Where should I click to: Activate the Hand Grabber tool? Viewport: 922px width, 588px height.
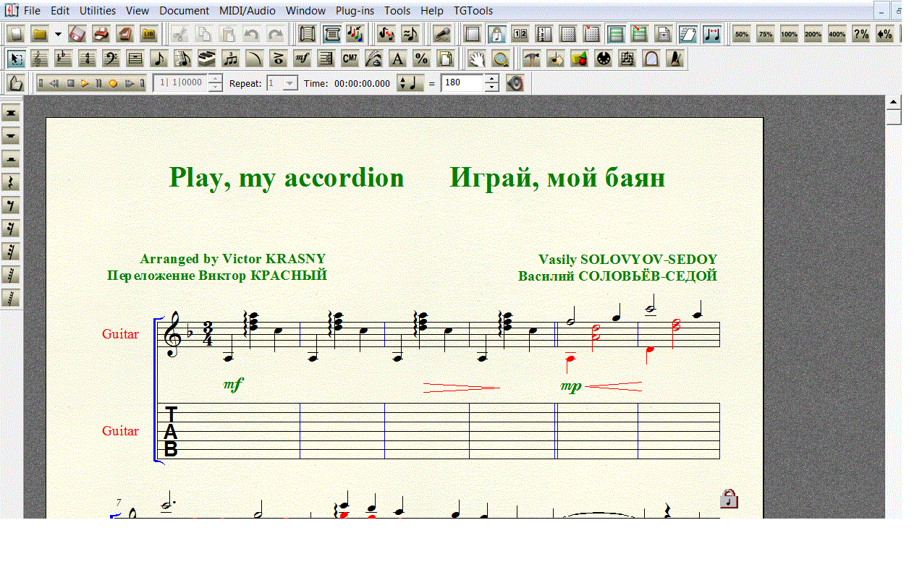(475, 59)
